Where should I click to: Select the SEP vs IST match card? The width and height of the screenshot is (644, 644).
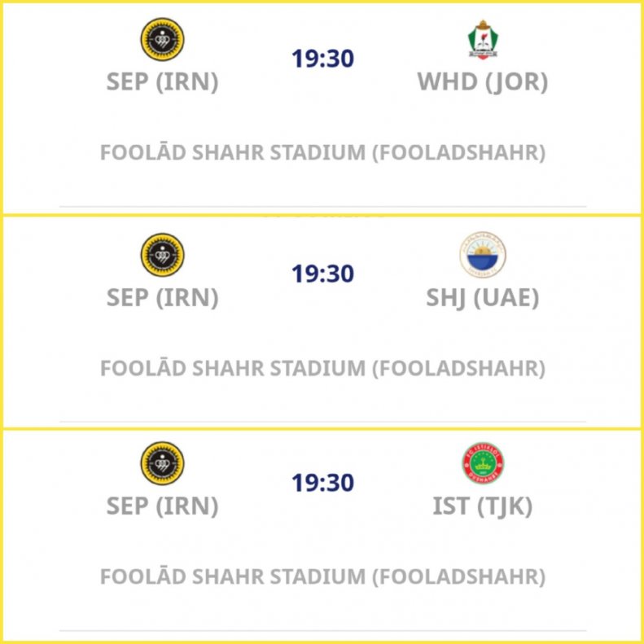[x=322, y=536]
